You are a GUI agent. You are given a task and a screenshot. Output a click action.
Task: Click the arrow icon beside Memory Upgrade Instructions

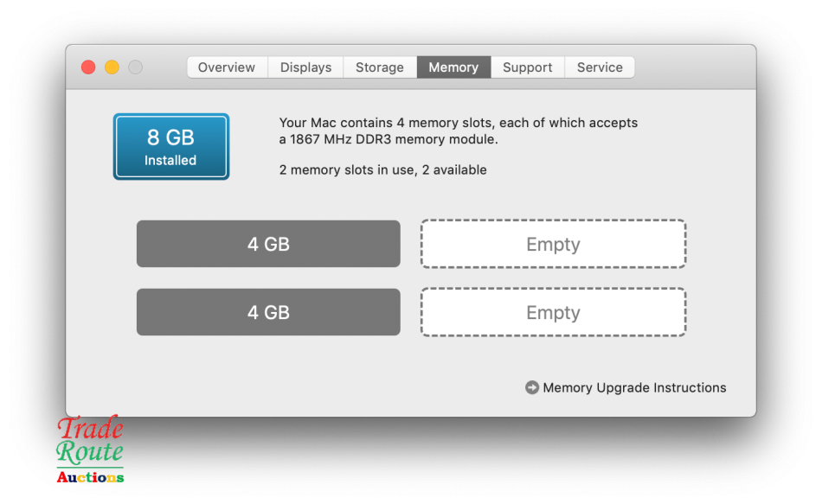[532, 387]
